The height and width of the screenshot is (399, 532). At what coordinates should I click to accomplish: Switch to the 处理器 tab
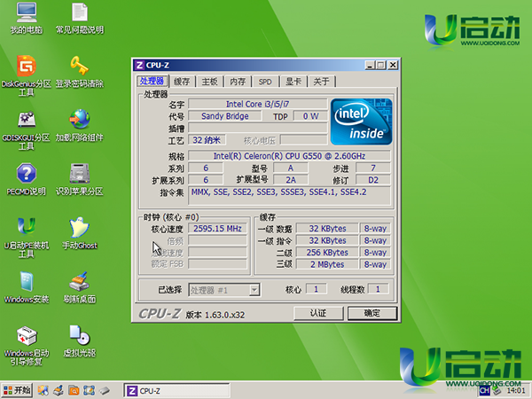(152, 81)
